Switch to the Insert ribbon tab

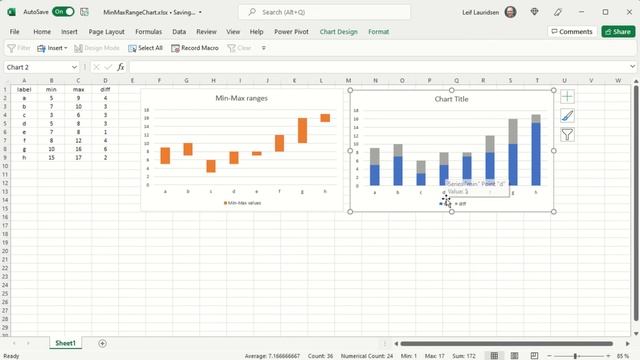click(x=69, y=31)
